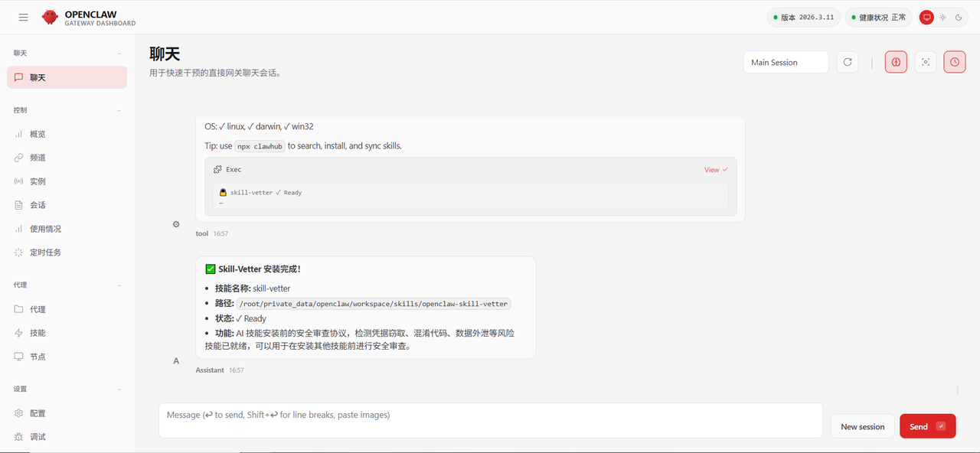
Task: Expand the View dropdown in Exec block
Action: 714,169
